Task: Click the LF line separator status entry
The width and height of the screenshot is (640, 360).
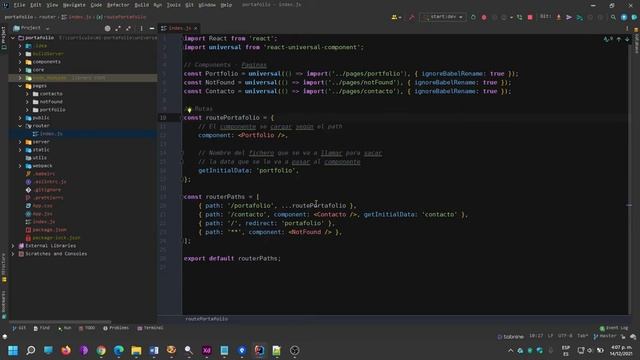Action: (550, 336)
